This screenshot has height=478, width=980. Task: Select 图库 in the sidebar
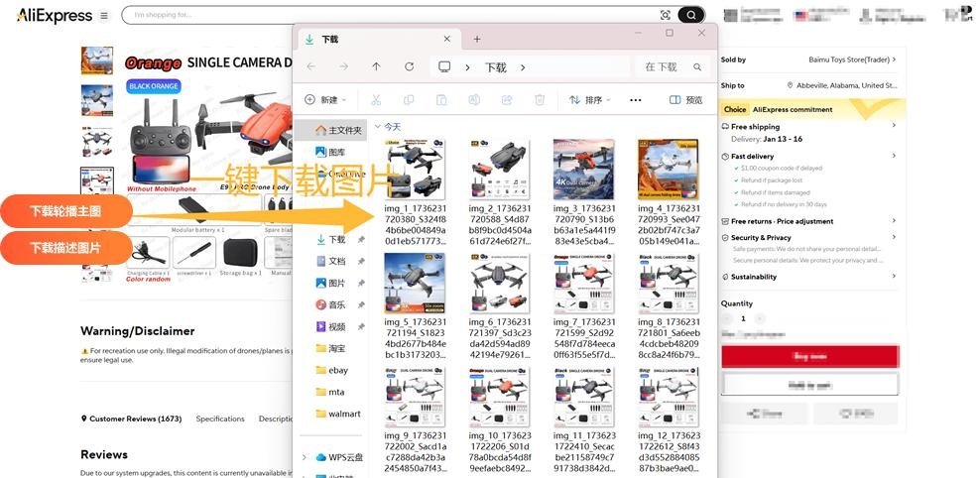click(x=332, y=152)
